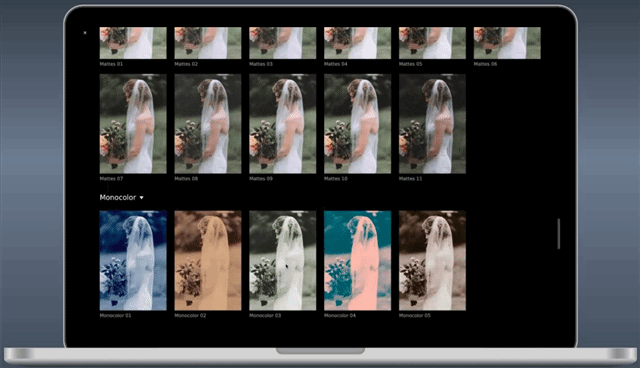Collapse the Monocolor section arrow
Viewport: 640px width, 368px height.
click(142, 198)
